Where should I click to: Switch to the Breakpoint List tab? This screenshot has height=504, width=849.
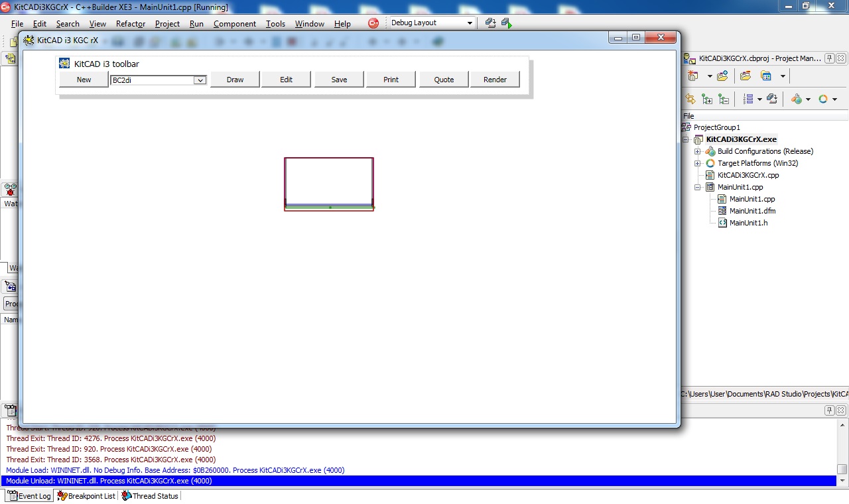pyautogui.click(x=86, y=495)
